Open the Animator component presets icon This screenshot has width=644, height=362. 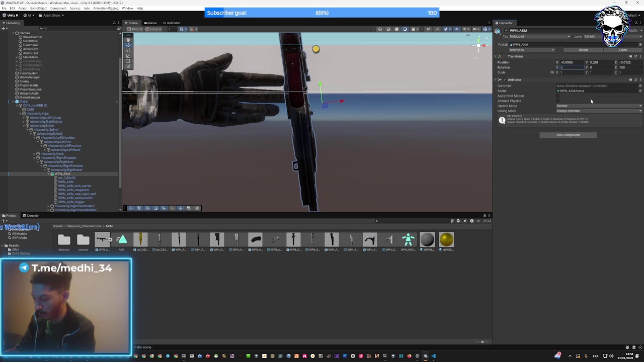tap(635, 80)
